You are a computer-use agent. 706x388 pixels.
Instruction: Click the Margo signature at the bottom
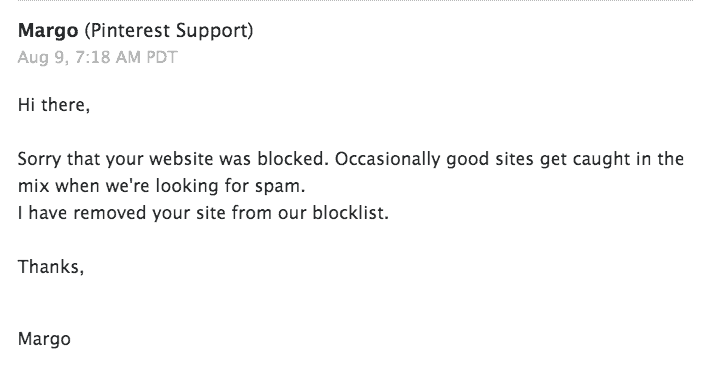[x=44, y=339]
